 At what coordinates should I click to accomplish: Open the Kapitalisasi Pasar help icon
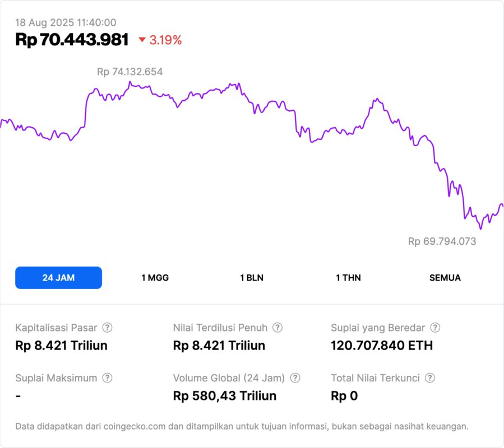pyautogui.click(x=107, y=328)
